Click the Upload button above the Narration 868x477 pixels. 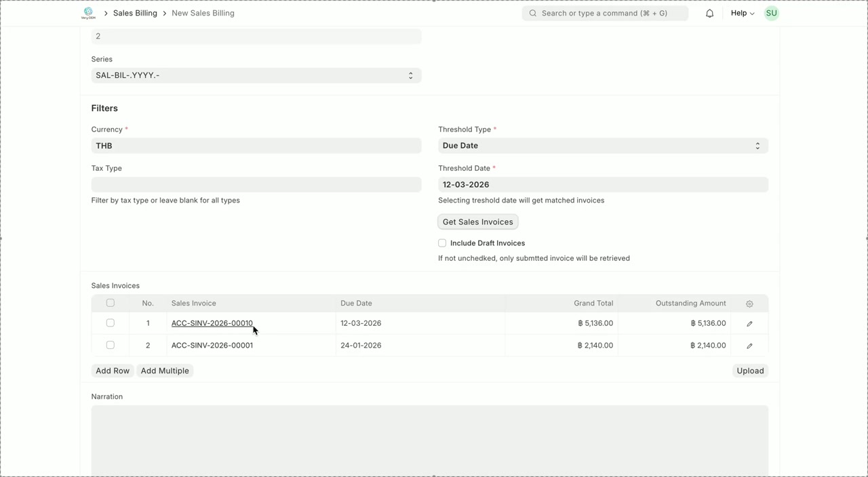coord(749,371)
